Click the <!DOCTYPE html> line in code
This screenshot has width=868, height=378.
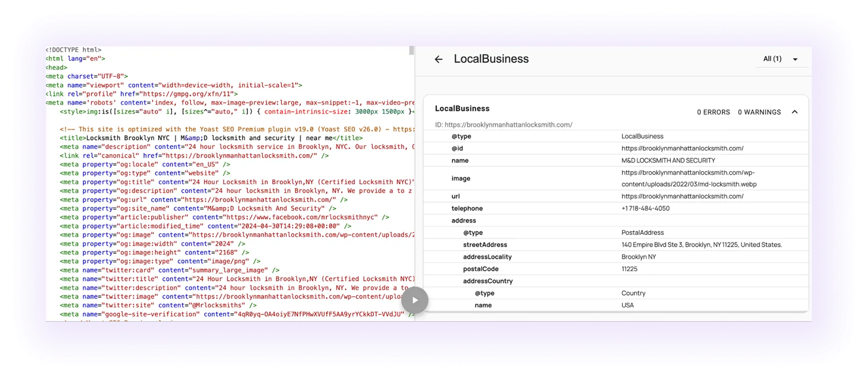(74, 50)
